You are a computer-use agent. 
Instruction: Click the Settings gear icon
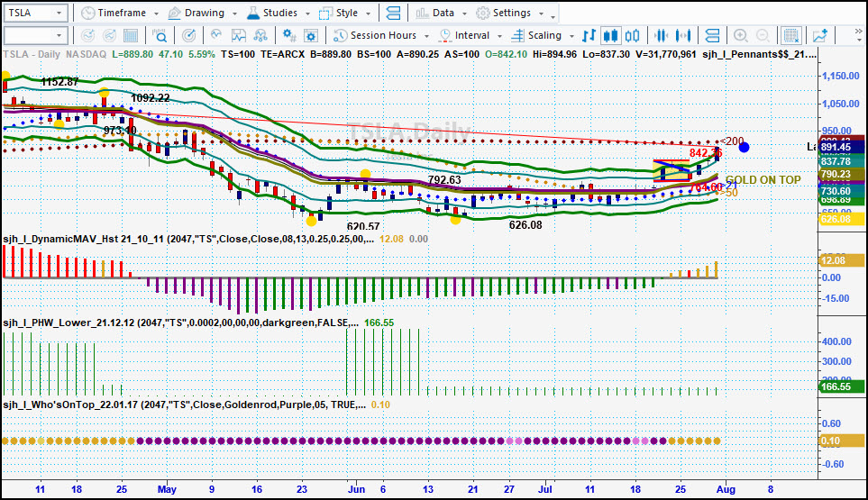[483, 13]
